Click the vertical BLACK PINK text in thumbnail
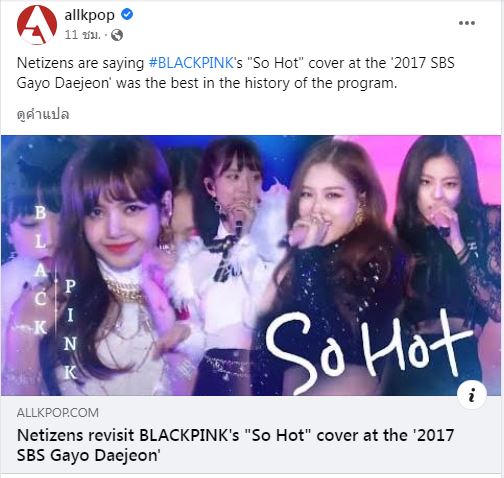Screen dimensions: 504x478 56,292
